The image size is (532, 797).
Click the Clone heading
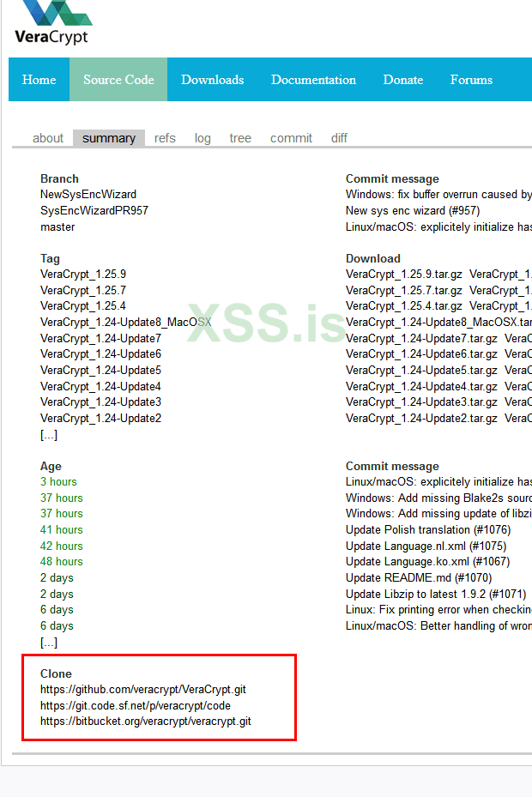pyautogui.click(x=56, y=674)
